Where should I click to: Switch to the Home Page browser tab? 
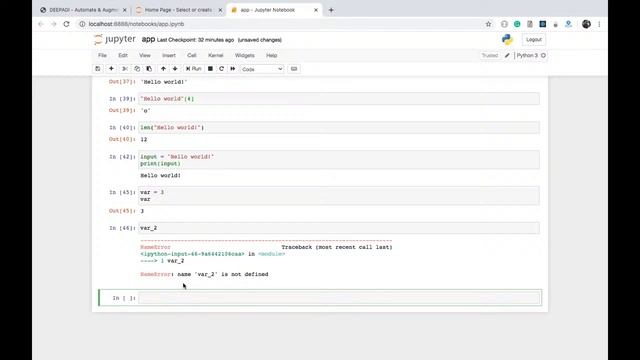(x=178, y=10)
